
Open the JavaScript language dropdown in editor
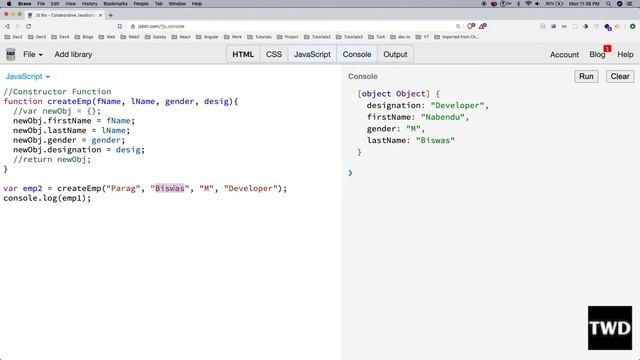click(27, 76)
